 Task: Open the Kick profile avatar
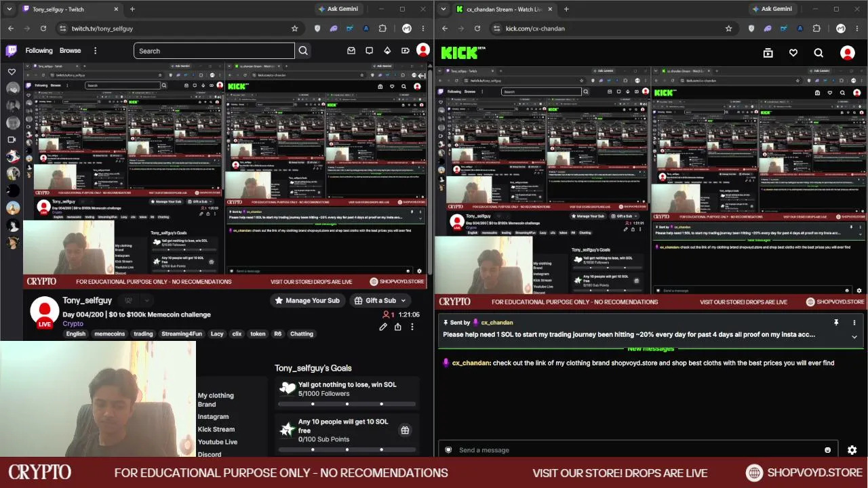point(847,53)
